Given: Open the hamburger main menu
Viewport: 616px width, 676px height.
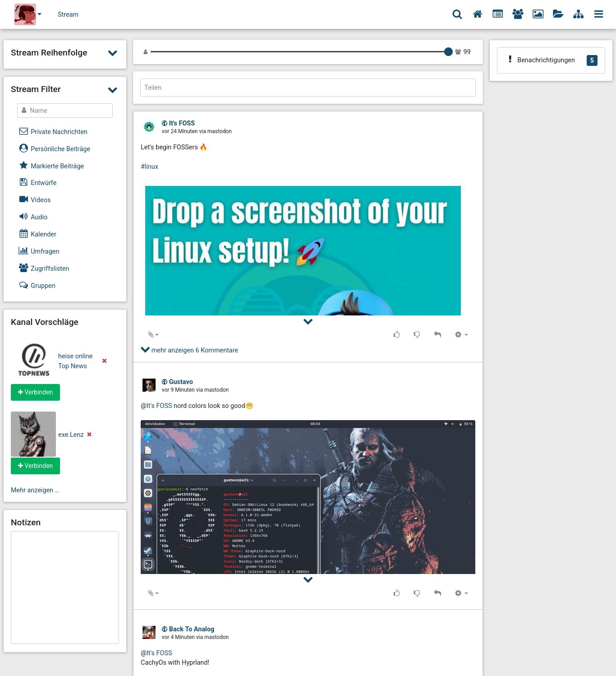Looking at the screenshot, I should click(x=598, y=14).
